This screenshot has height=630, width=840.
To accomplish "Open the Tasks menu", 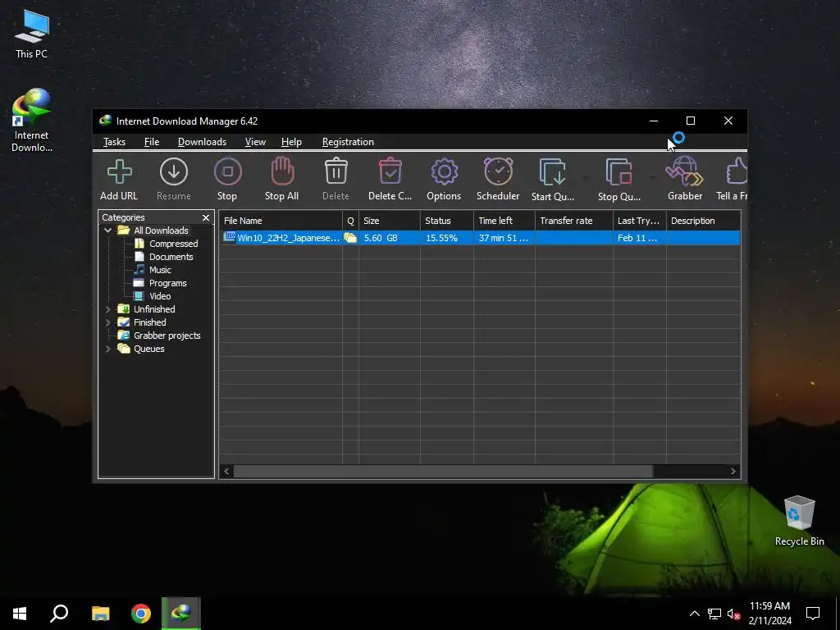I will pyautogui.click(x=114, y=142).
